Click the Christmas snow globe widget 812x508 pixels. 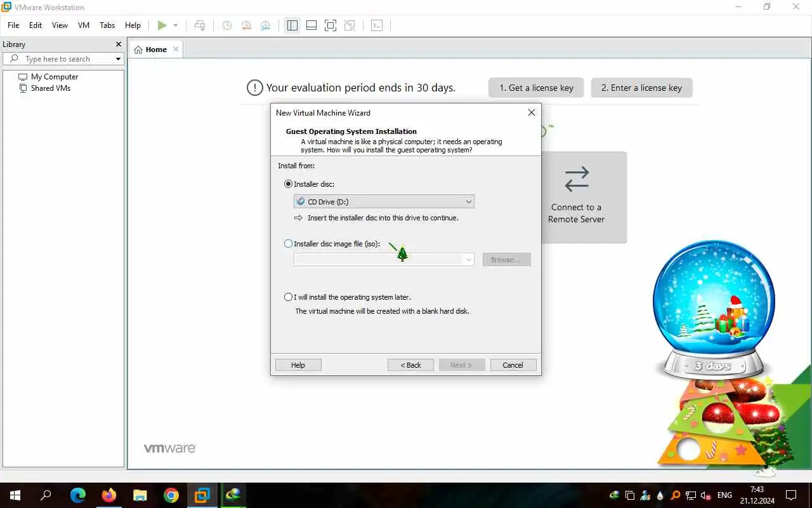(x=714, y=309)
